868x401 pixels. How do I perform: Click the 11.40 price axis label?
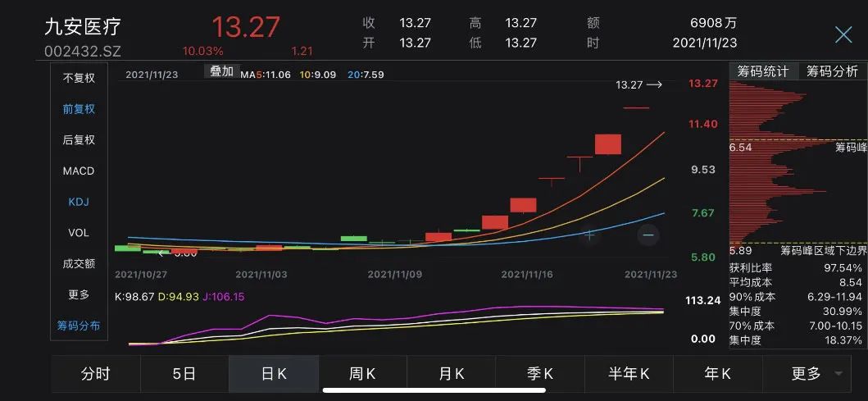click(703, 124)
